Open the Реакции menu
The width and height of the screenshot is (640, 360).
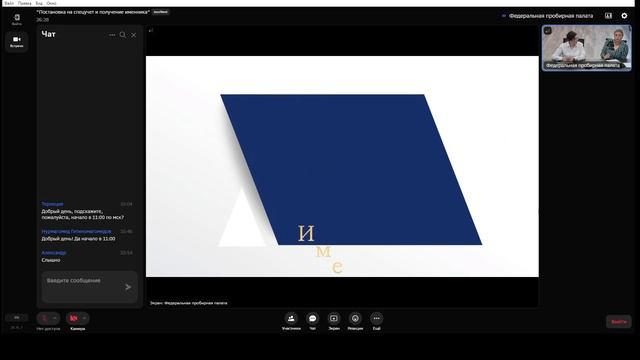(x=355, y=321)
